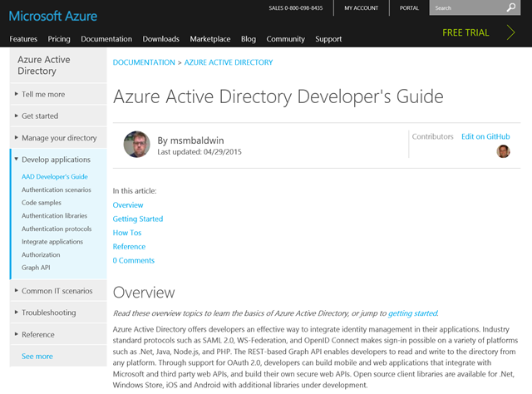The height and width of the screenshot is (394, 532).
Task: Open Authentication scenarios in sidebar
Action: (57, 190)
